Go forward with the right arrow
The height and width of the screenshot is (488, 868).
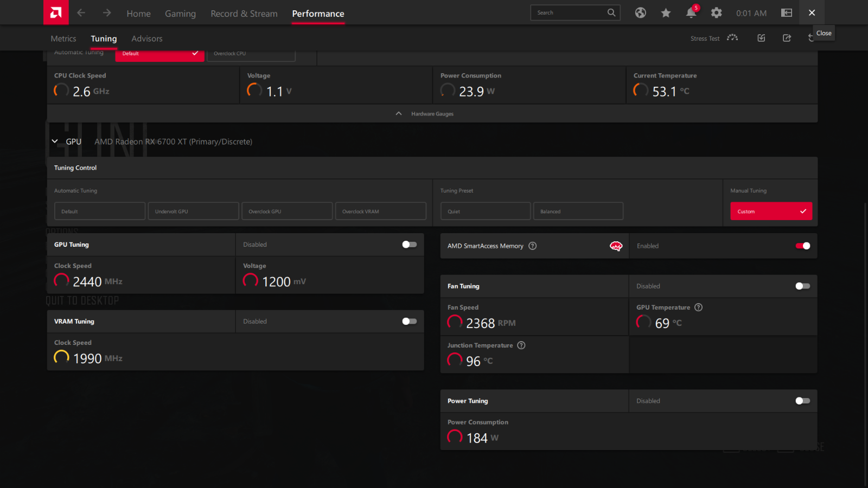(x=107, y=12)
